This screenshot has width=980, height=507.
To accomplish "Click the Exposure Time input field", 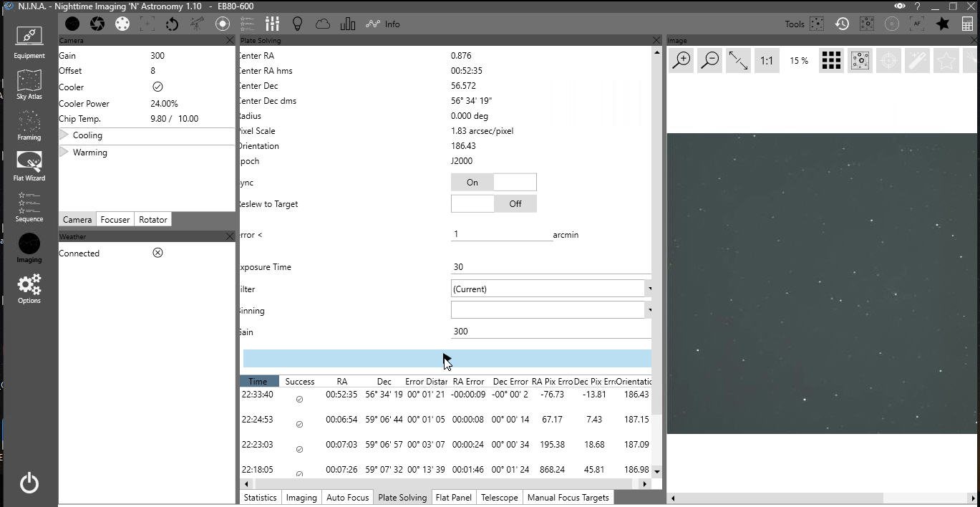I will pos(550,267).
